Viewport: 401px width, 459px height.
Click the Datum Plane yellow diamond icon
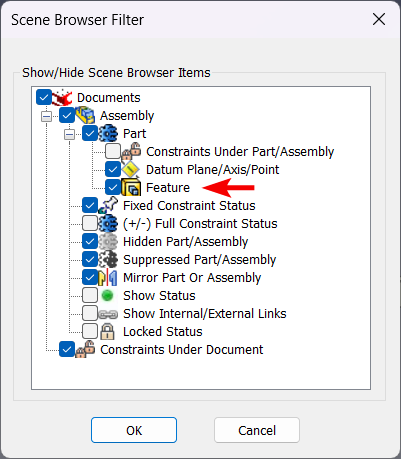point(130,169)
